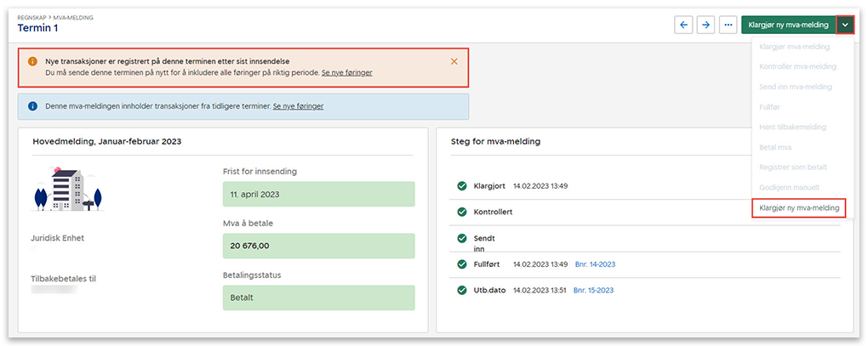868x346 pixels.
Task: Click the orange warning alert icon
Action: tap(32, 62)
